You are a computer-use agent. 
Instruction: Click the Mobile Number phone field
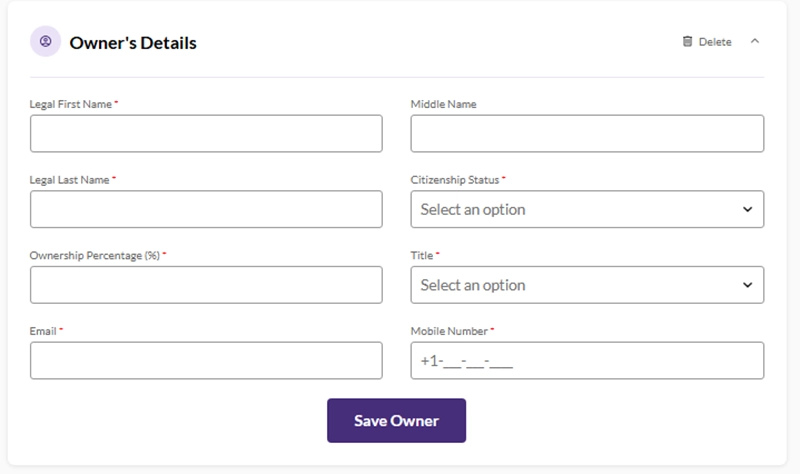[x=587, y=361]
